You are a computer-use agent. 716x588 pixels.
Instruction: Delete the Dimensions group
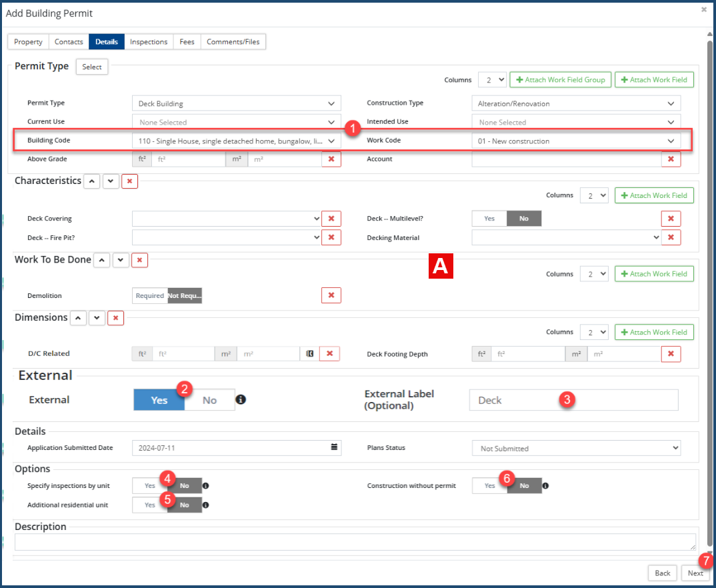[115, 318]
